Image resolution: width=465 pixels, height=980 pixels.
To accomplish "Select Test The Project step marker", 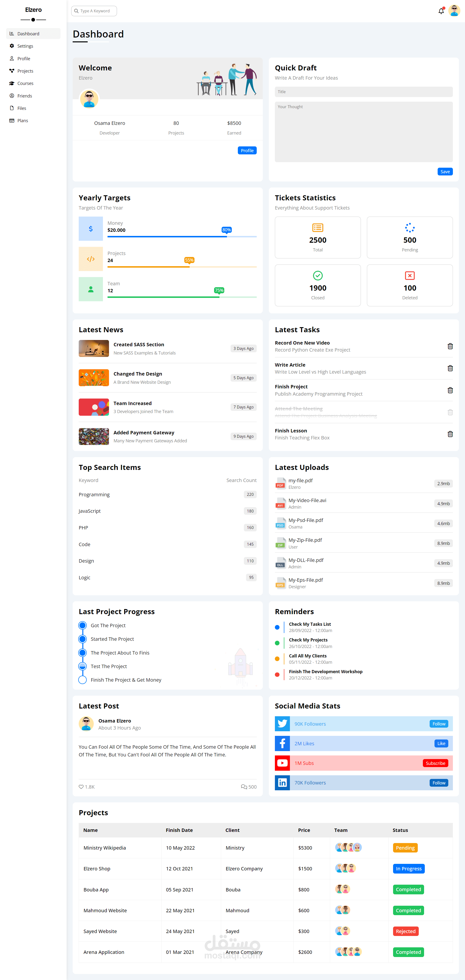I will pyautogui.click(x=82, y=666).
